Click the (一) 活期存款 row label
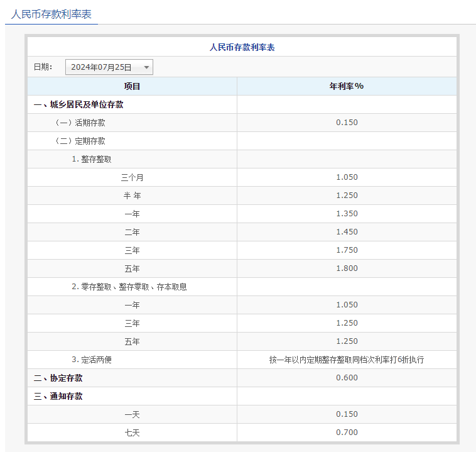 pyautogui.click(x=80, y=123)
